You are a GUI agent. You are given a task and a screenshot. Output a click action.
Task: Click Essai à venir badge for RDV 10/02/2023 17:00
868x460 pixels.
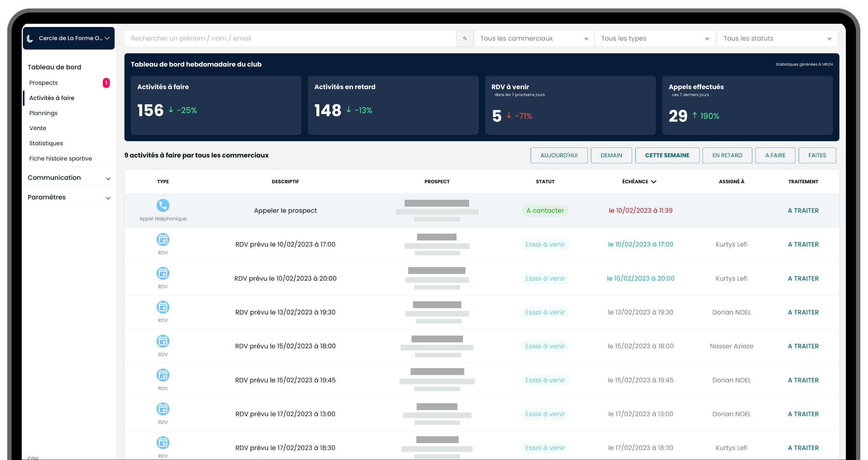point(545,245)
